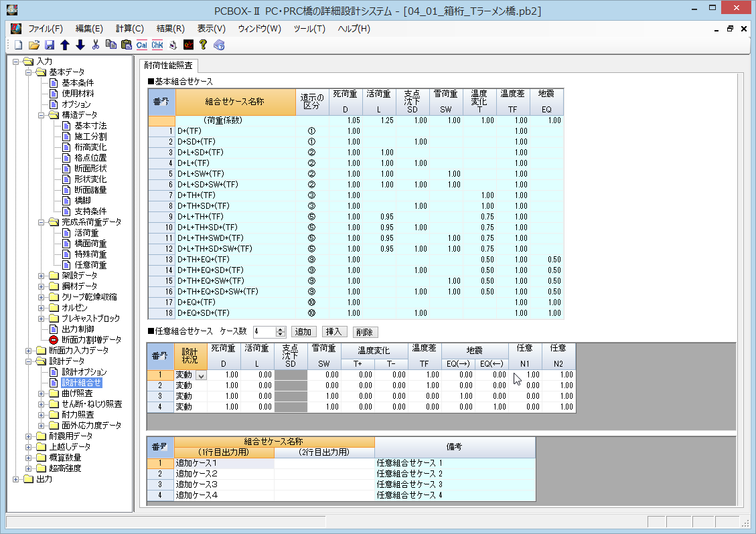756x534 pixels.
Task: Click the 追加 button
Action: tap(304, 332)
